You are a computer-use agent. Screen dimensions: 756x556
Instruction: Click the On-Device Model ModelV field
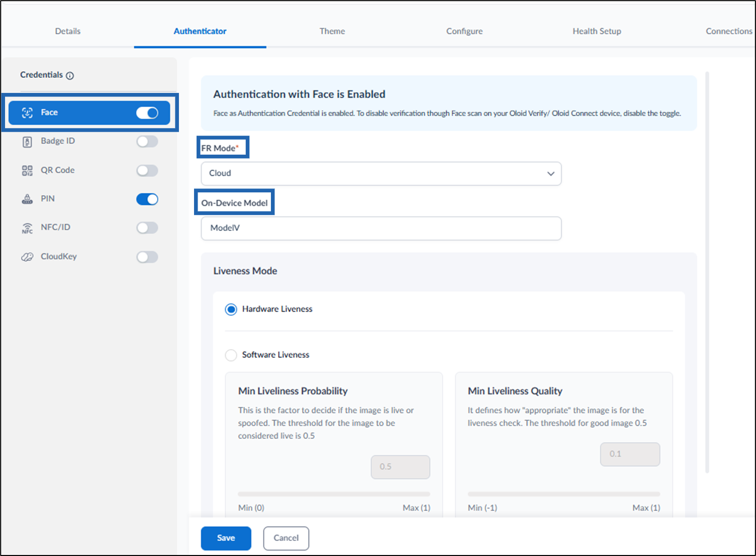click(381, 229)
